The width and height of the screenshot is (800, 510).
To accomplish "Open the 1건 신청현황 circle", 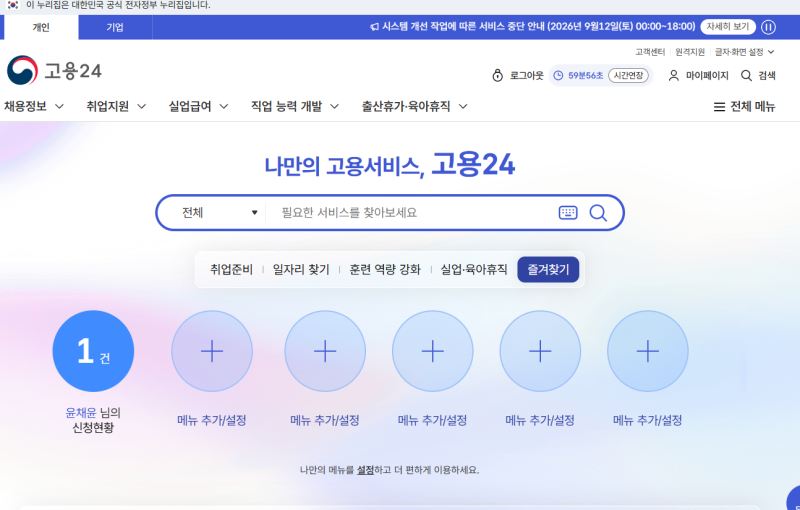I will (93, 351).
